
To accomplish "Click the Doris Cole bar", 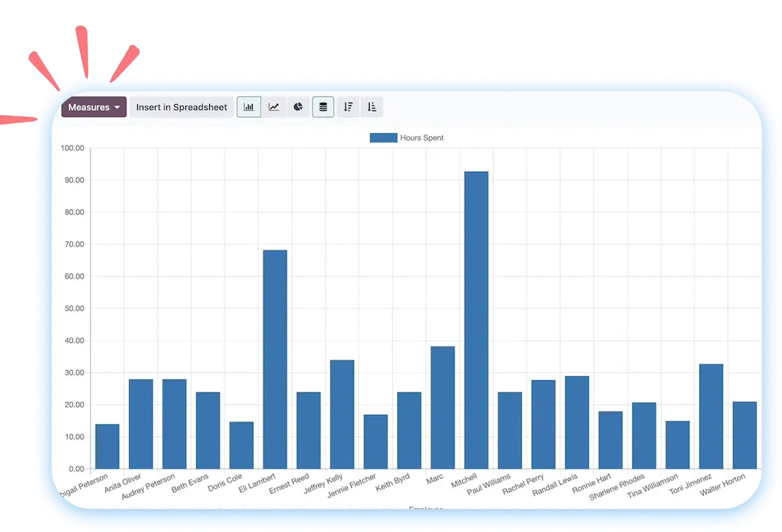I will click(241, 445).
